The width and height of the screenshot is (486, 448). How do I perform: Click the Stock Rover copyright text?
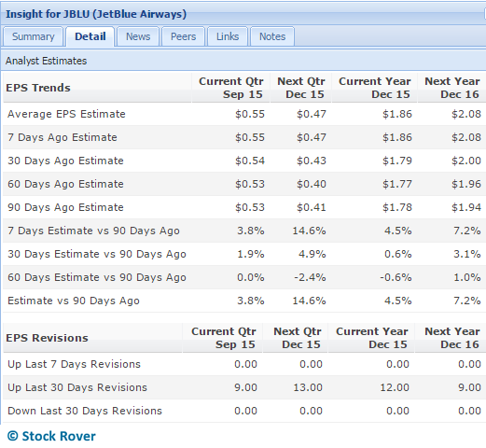[x=51, y=436]
